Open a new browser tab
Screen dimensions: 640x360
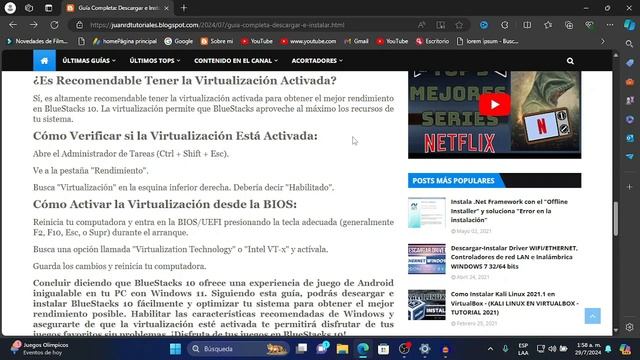(184, 8)
